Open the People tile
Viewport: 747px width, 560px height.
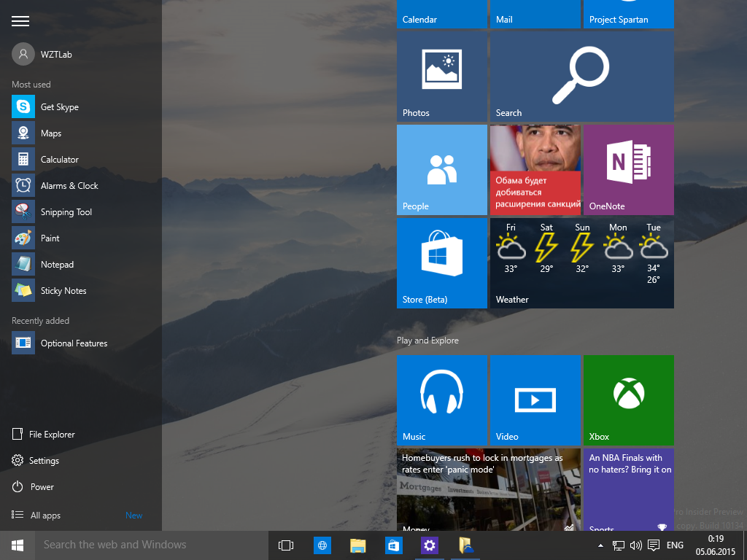pos(442,169)
